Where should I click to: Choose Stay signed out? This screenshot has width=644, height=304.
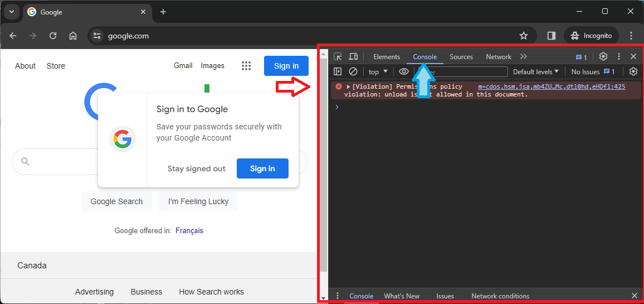coord(196,168)
